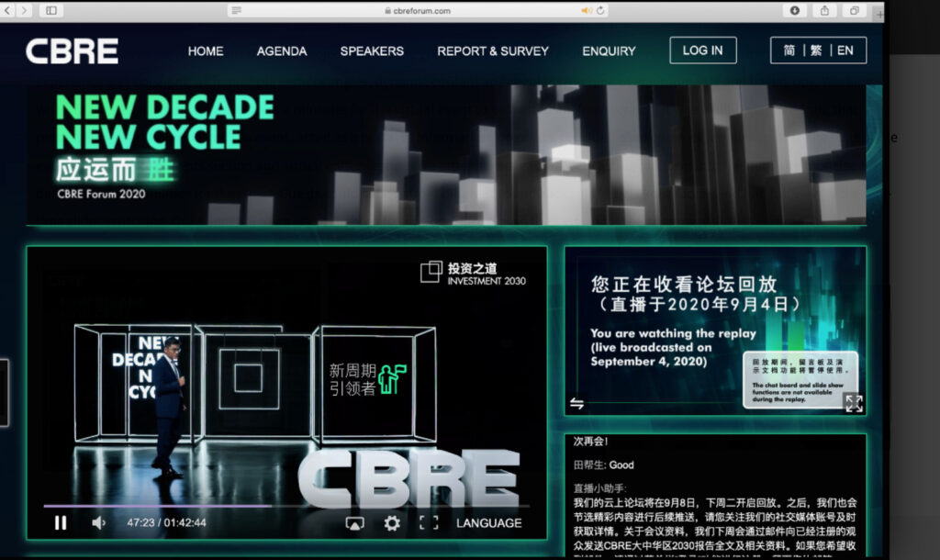Image resolution: width=940 pixels, height=560 pixels.
Task: Navigate to the SPEAKERS section
Action: click(372, 51)
